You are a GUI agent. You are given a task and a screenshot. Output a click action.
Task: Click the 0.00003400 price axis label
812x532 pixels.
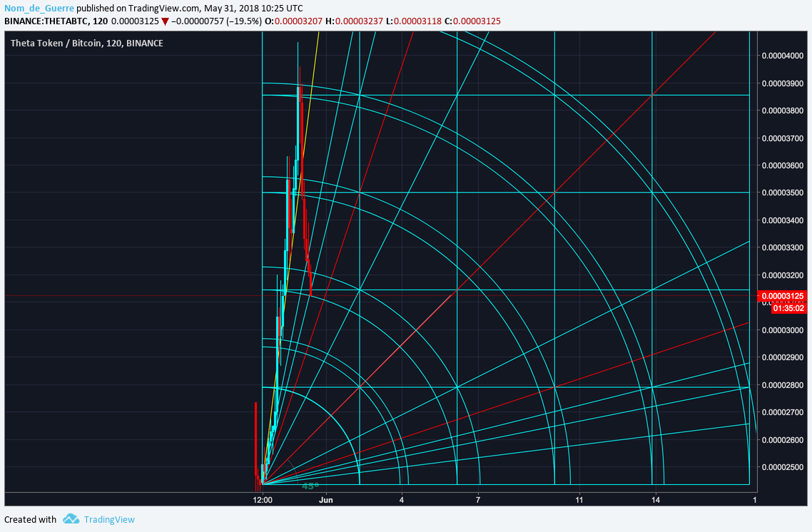783,220
